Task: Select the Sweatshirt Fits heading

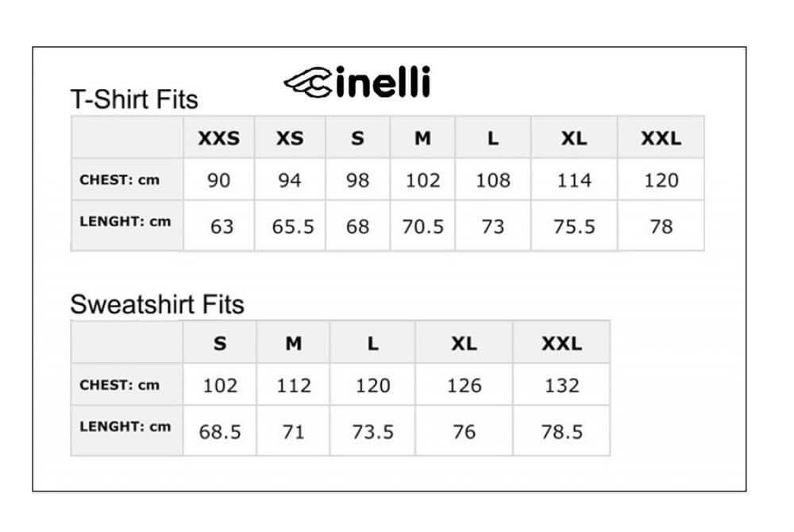Action: coord(157,305)
